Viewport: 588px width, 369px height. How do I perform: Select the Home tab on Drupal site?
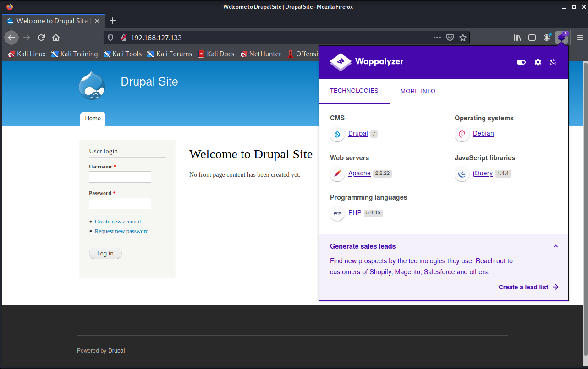[93, 119]
